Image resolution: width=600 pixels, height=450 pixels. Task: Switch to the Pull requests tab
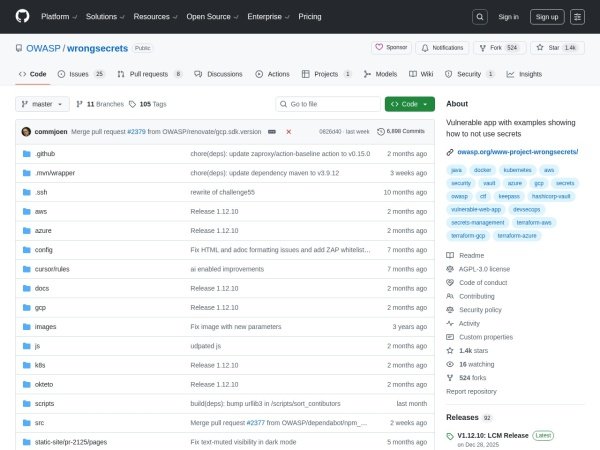click(x=150, y=74)
